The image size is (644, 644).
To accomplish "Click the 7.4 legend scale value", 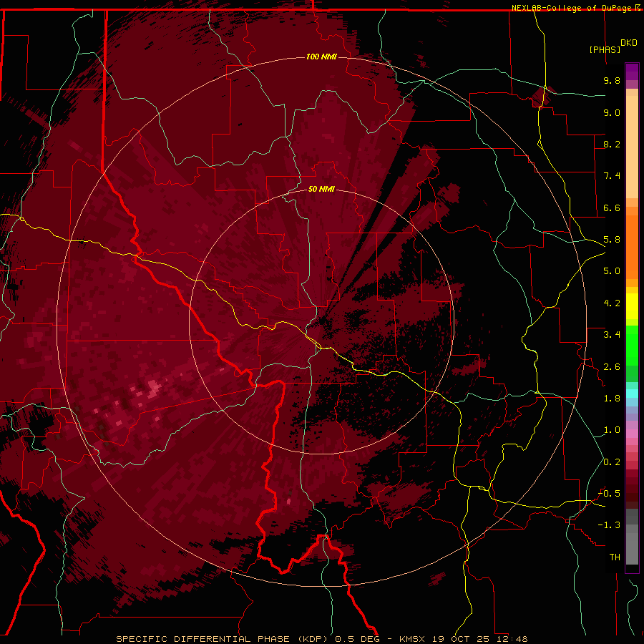I will point(612,176).
